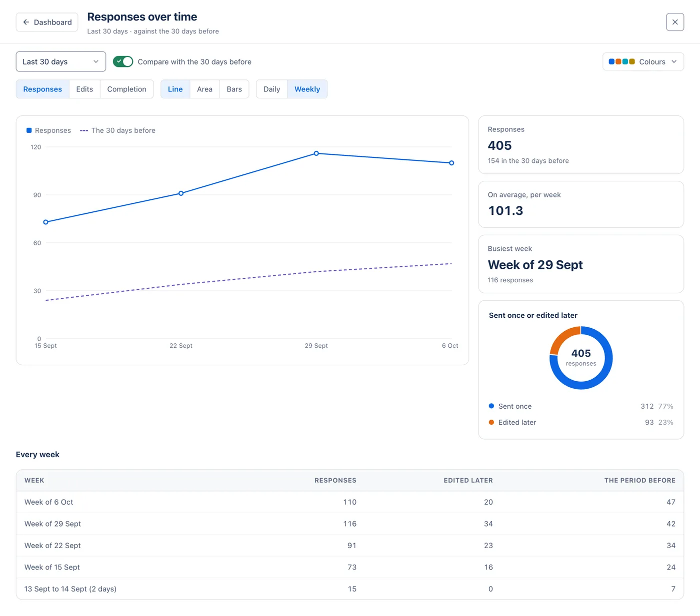Choose the Bars chart type
The image size is (700, 616).
[234, 89]
